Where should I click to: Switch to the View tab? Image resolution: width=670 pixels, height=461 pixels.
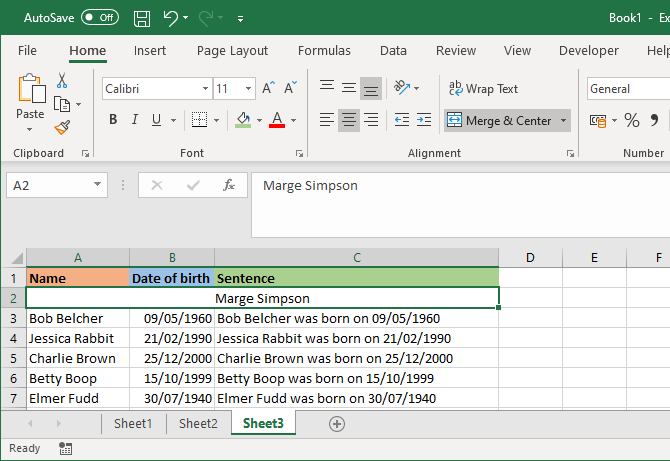pyautogui.click(x=517, y=50)
